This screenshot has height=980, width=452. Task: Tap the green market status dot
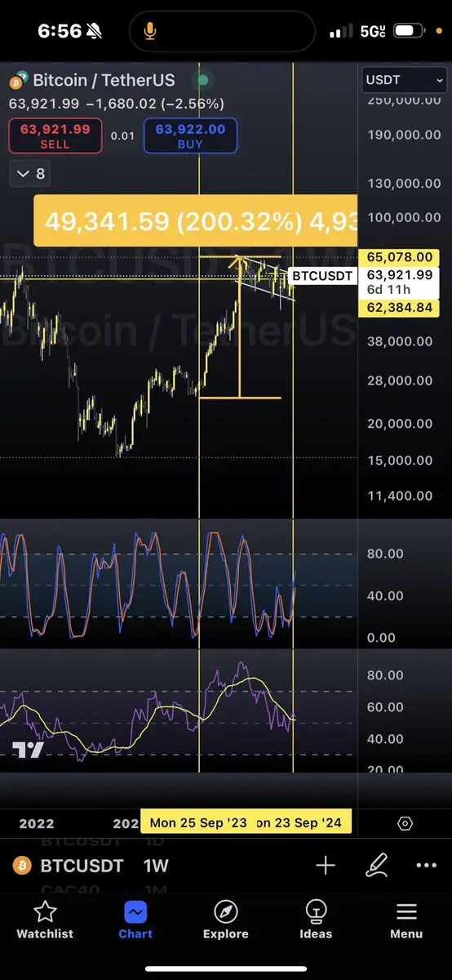[x=202, y=80]
